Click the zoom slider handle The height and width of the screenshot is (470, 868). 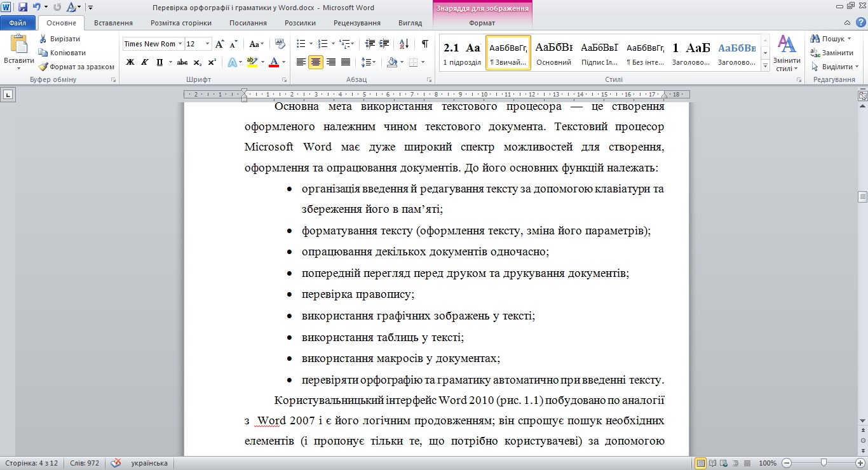[x=824, y=463]
